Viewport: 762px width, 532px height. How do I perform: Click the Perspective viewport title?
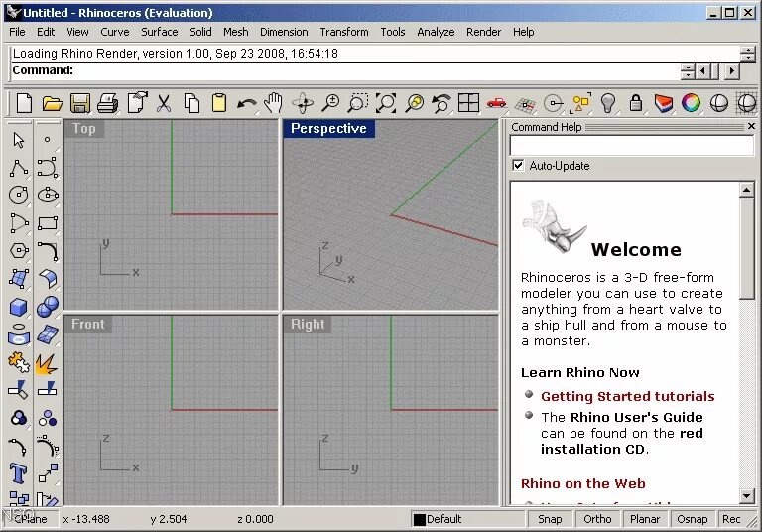328,129
